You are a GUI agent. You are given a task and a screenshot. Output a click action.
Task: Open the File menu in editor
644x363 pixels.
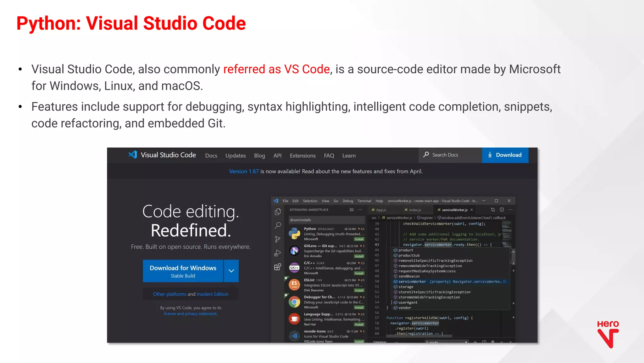286,201
